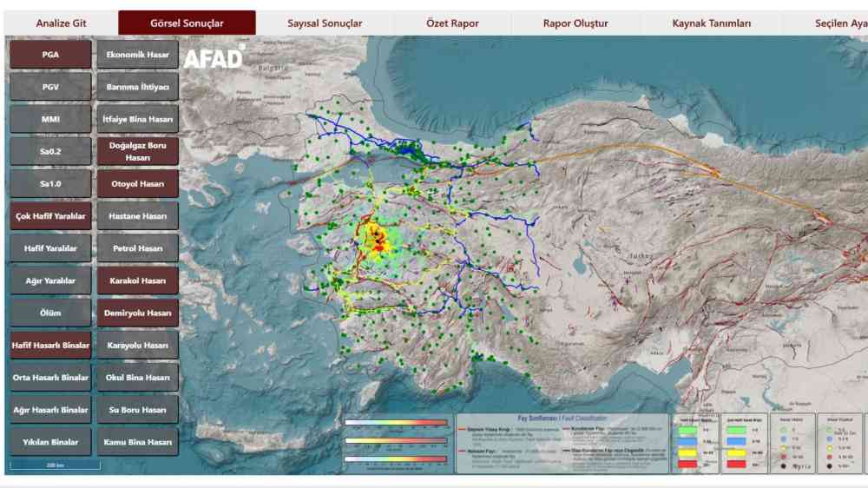Go to Rapor Oluştur tab

[575, 23]
